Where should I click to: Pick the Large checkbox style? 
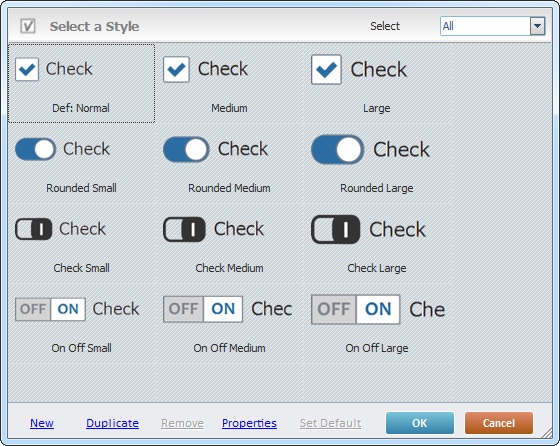pos(377,84)
